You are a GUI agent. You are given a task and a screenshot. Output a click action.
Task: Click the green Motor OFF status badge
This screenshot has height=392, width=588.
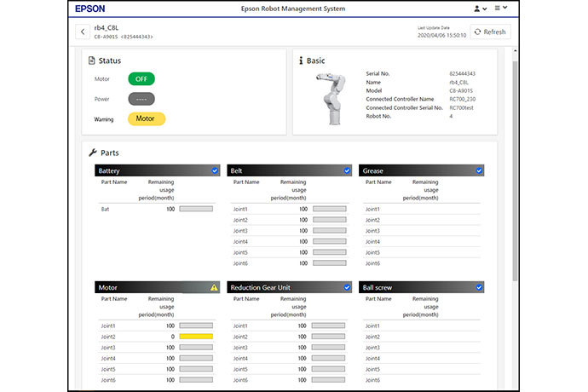click(141, 78)
